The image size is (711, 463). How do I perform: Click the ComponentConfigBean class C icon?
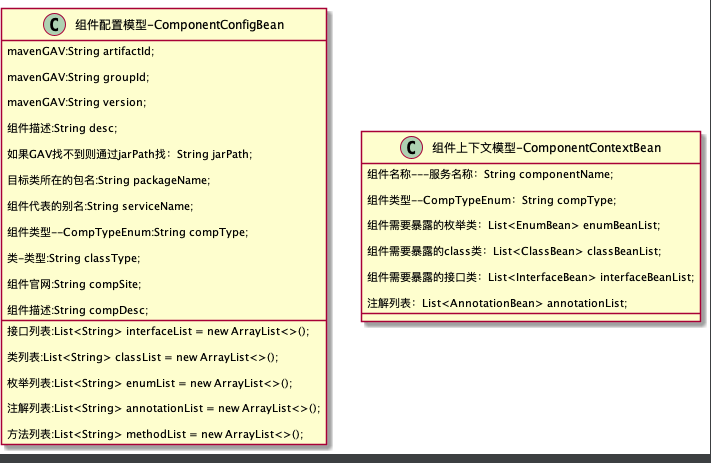pos(54,24)
